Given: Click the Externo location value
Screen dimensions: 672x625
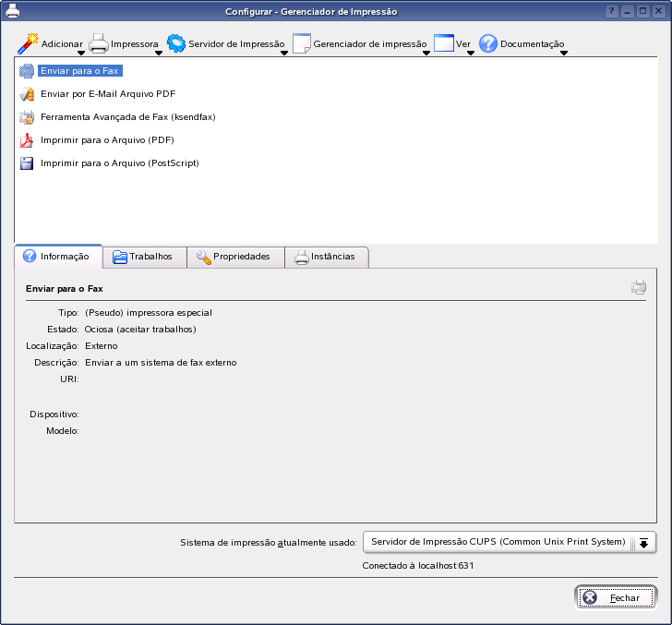Looking at the screenshot, I should click(x=102, y=346).
